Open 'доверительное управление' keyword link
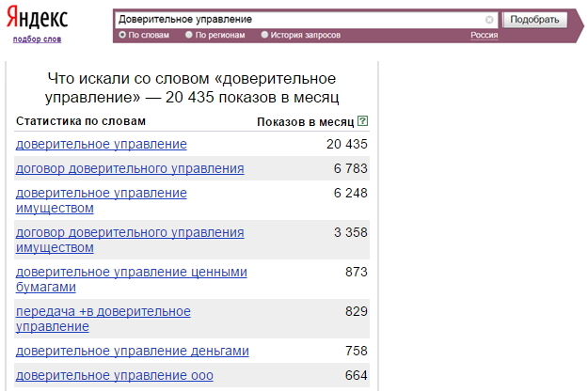Image resolution: width=588 pixels, height=392 pixels. [102, 144]
